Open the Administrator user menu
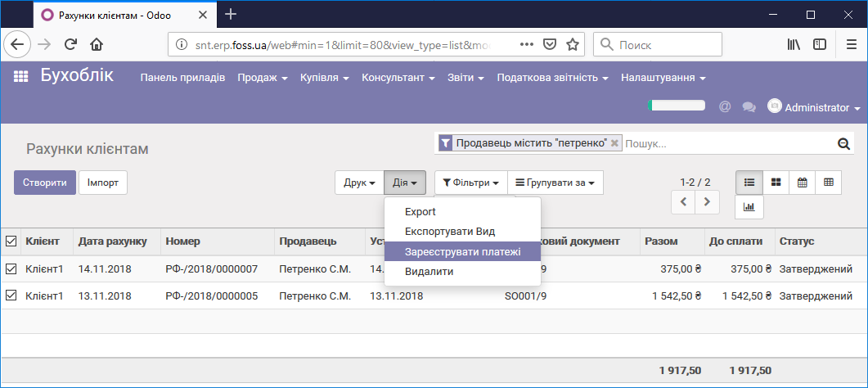This screenshot has height=388, width=868. click(x=814, y=107)
